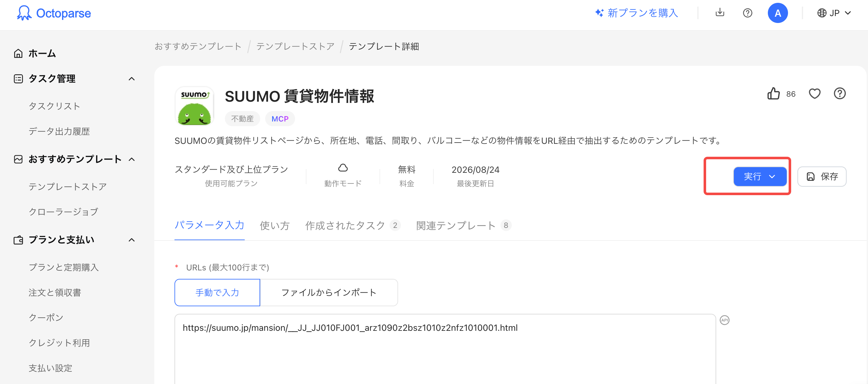Viewport: 868px width, 384px height.
Task: Open クレジット利用 in sidebar
Action: click(59, 343)
